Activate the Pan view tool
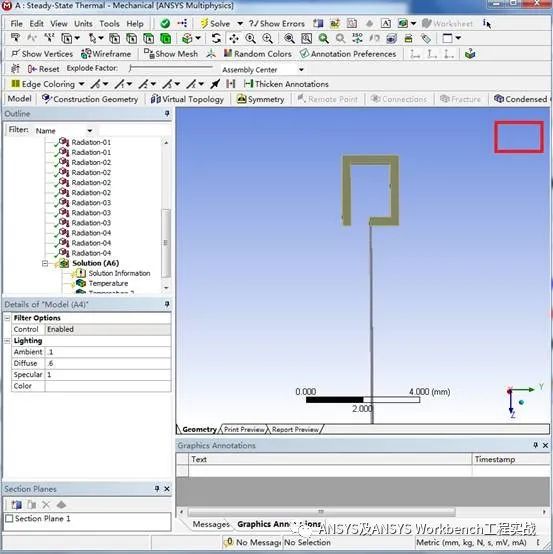Viewport: 553px width, 554px height. [x=234, y=38]
